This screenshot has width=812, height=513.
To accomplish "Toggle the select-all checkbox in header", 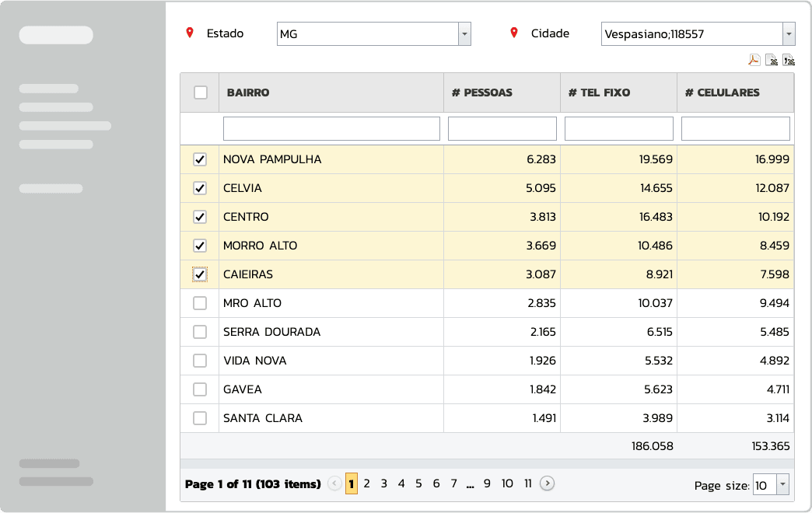I will click(x=201, y=92).
